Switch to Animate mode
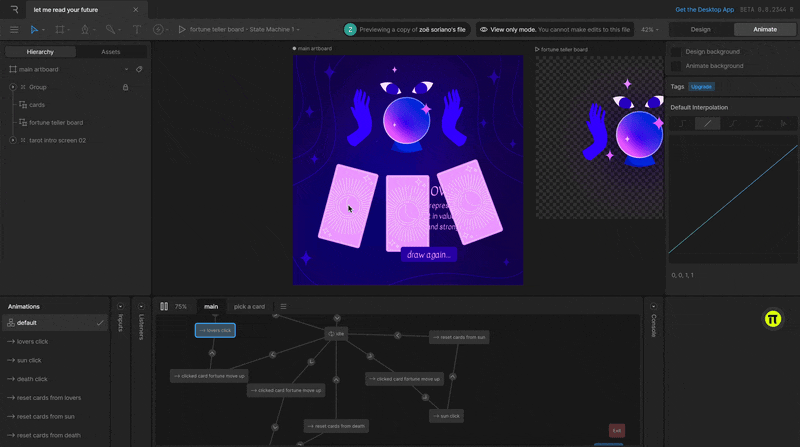Screen dimensions: 800x447 point(764,29)
